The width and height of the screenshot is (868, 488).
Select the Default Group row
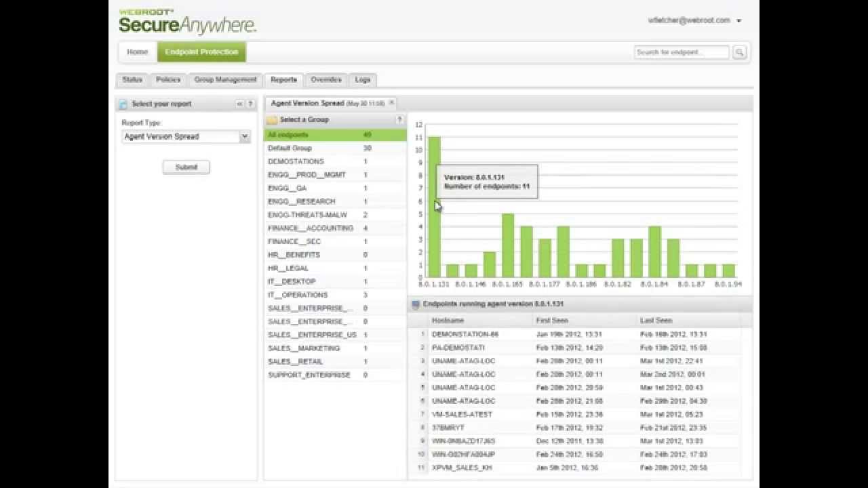point(336,148)
